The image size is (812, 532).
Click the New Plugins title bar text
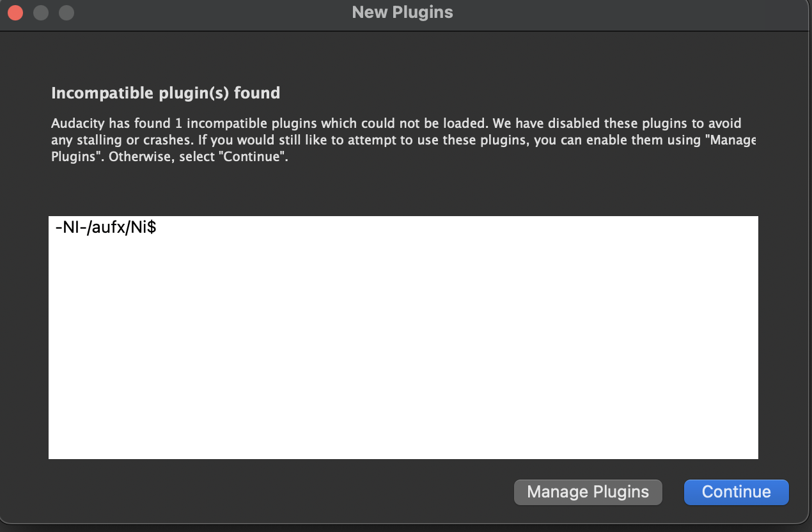402,12
